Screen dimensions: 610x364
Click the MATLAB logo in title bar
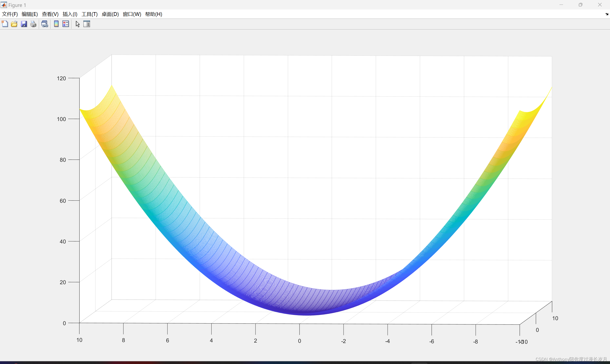(x=4, y=5)
